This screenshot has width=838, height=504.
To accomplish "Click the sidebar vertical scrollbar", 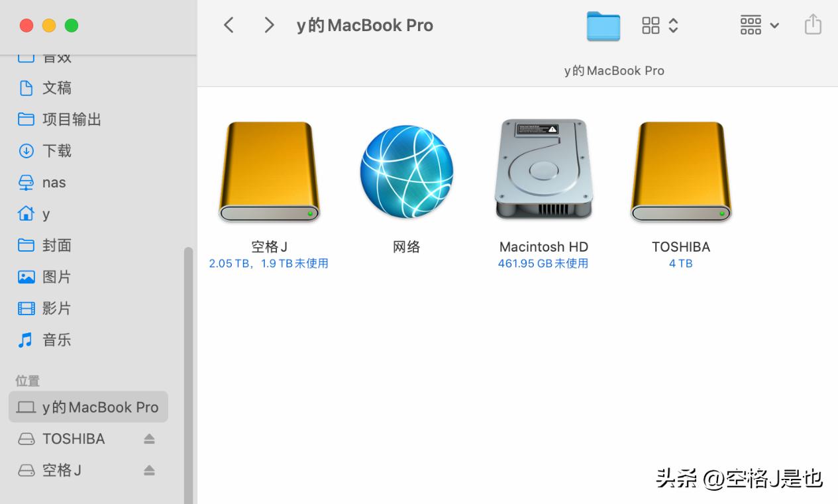I will pyautogui.click(x=189, y=375).
